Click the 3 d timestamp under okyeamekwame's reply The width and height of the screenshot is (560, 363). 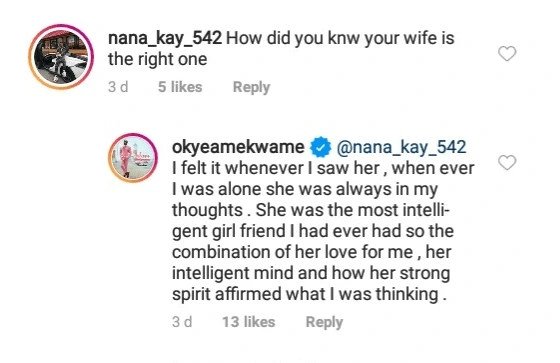(x=182, y=322)
